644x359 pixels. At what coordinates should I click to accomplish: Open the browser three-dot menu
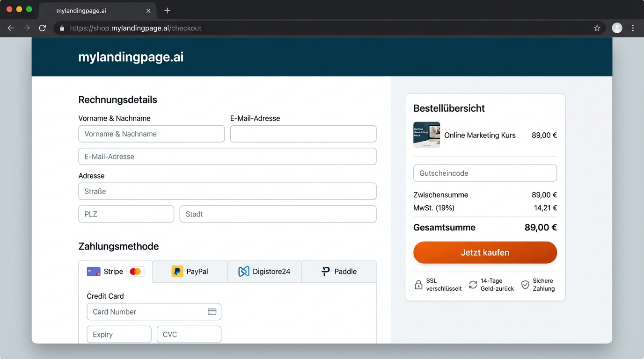(x=633, y=28)
